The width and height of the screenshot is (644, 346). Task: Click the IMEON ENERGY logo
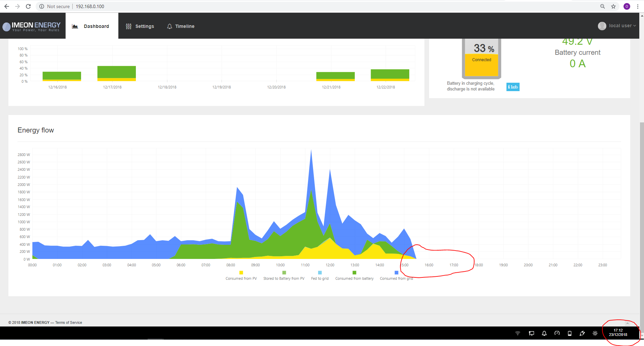32,26
